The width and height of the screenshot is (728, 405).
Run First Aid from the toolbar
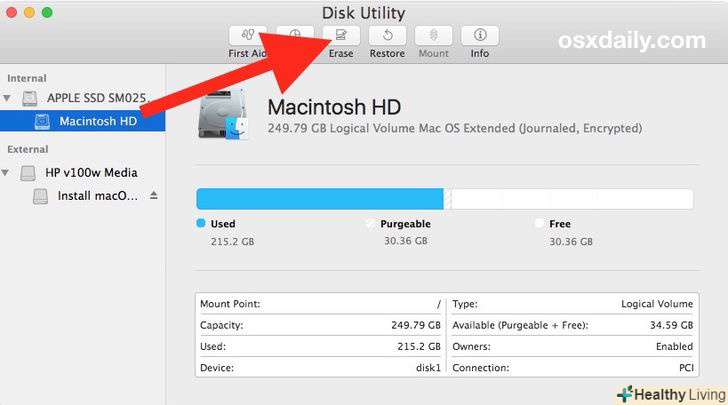point(246,37)
